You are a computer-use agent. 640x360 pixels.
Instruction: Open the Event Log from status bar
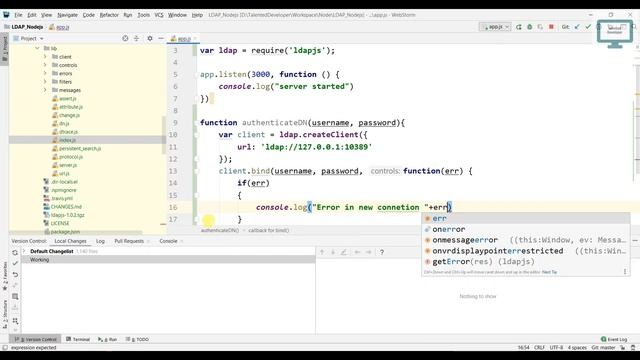point(614,339)
